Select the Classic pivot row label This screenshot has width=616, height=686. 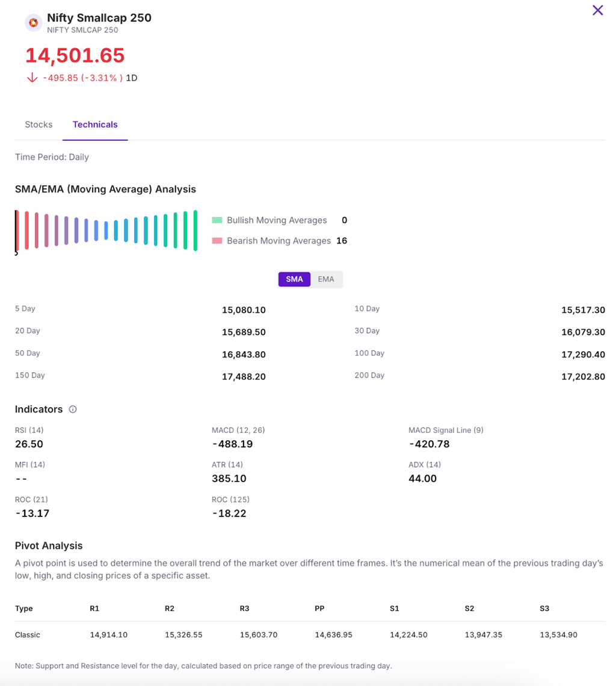point(28,634)
